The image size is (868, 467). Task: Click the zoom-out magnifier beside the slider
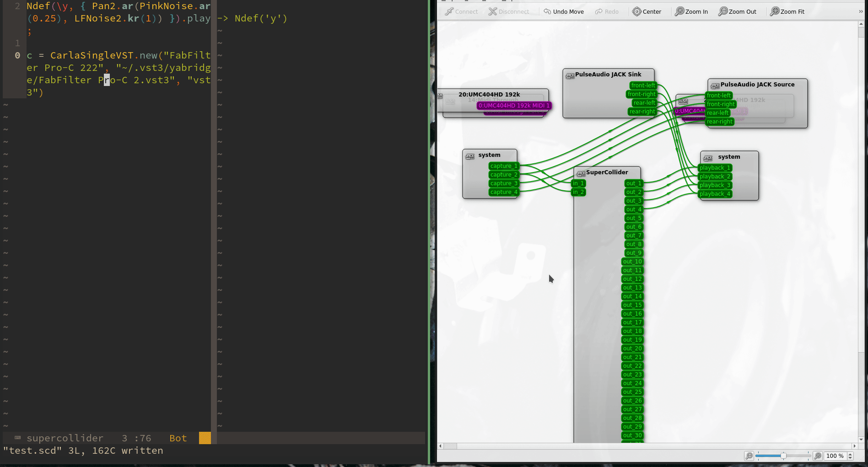pos(749,456)
